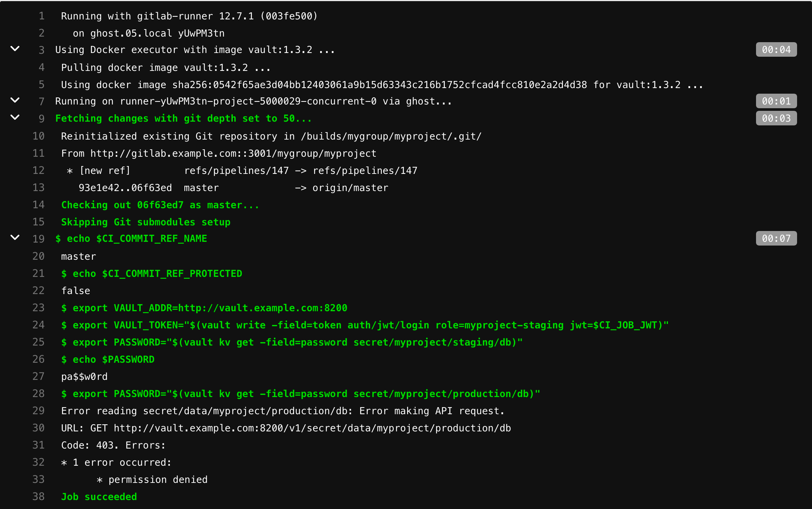Select line number 27 showing pa$$w0rd
Viewport: 812px width, 509px height.
38,376
